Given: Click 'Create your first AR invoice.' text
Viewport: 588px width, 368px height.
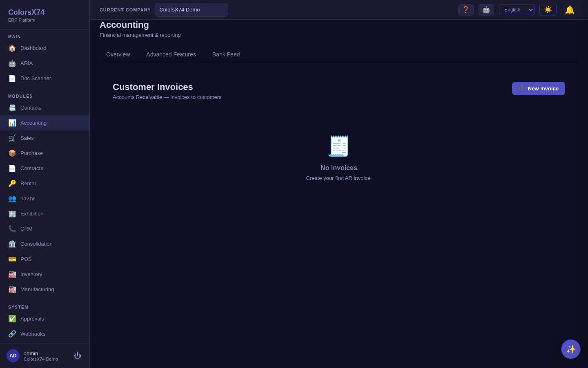Looking at the screenshot, I should tap(339, 178).
